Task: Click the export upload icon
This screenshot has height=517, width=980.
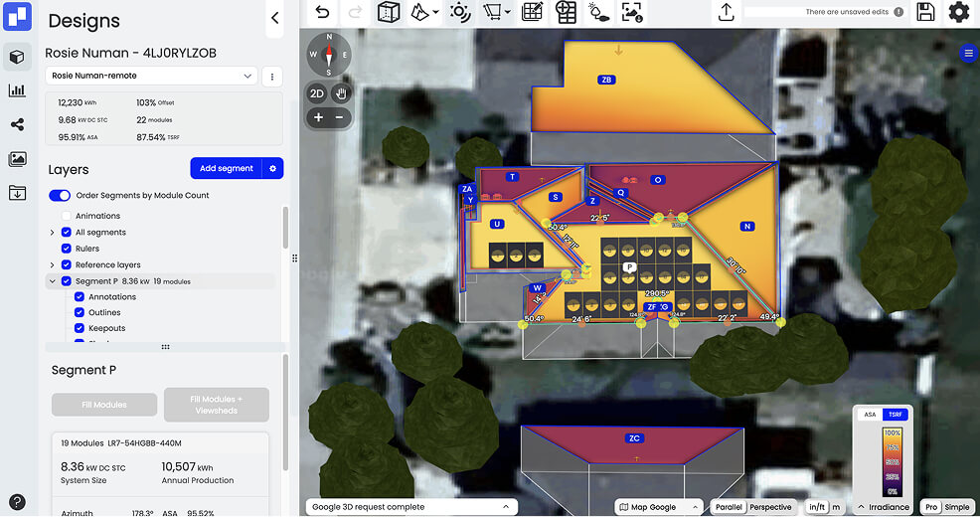Action: coord(726,12)
